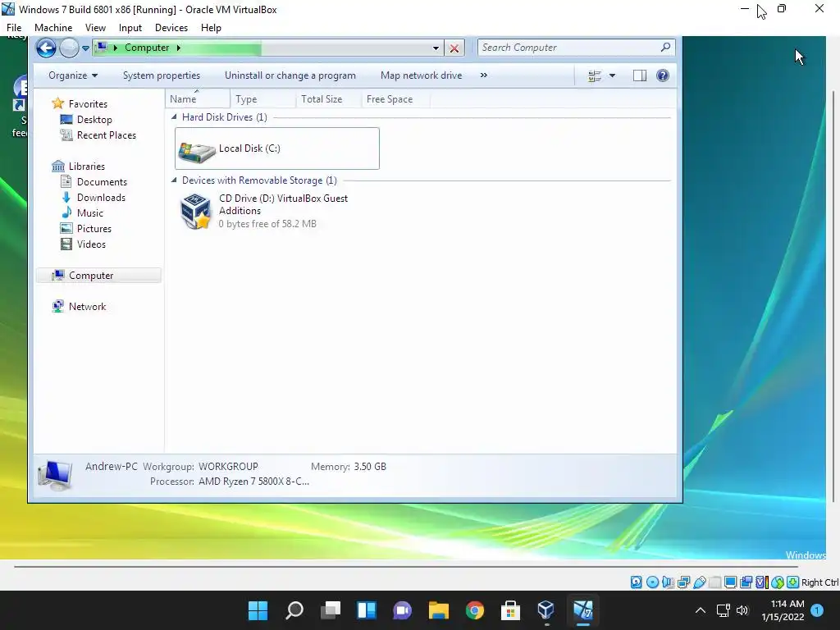Sort by the Total Size column header
This screenshot has height=630, width=840.
click(x=328, y=99)
